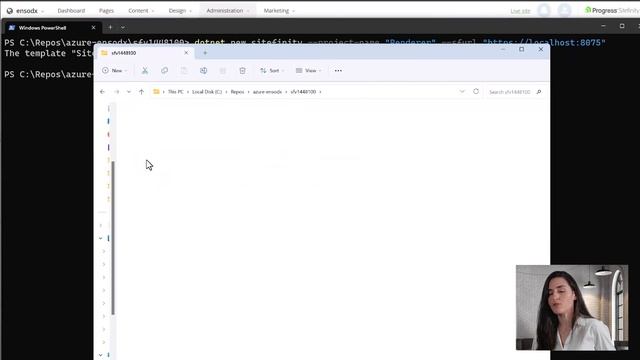Open the Sort dropdown
The height and width of the screenshot is (360, 640).
pyautogui.click(x=272, y=71)
